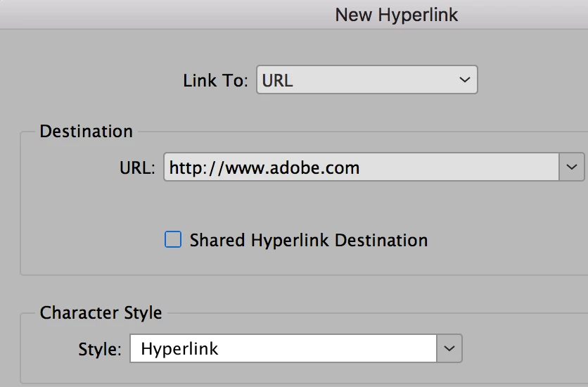Click the Destination group label
This screenshot has width=588, height=387.
(x=87, y=132)
